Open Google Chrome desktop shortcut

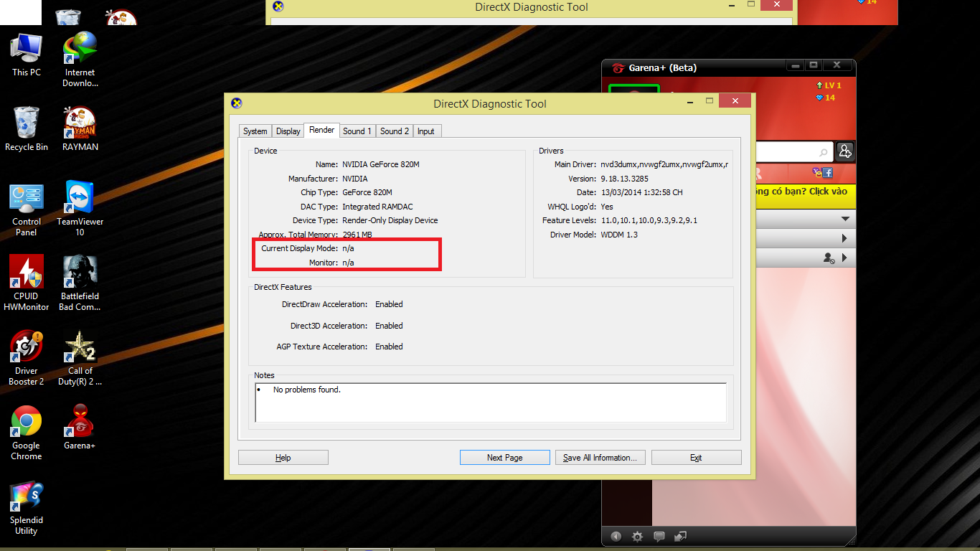click(27, 433)
